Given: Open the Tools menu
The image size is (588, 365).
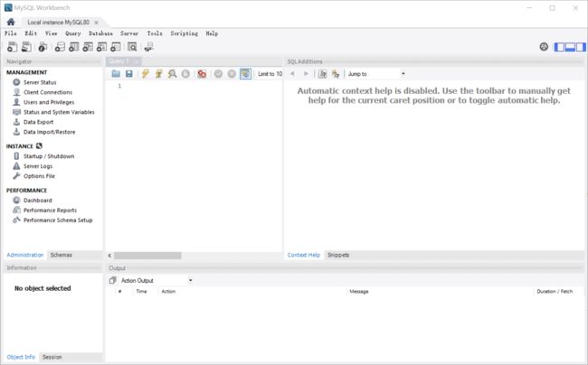Looking at the screenshot, I should point(155,33).
